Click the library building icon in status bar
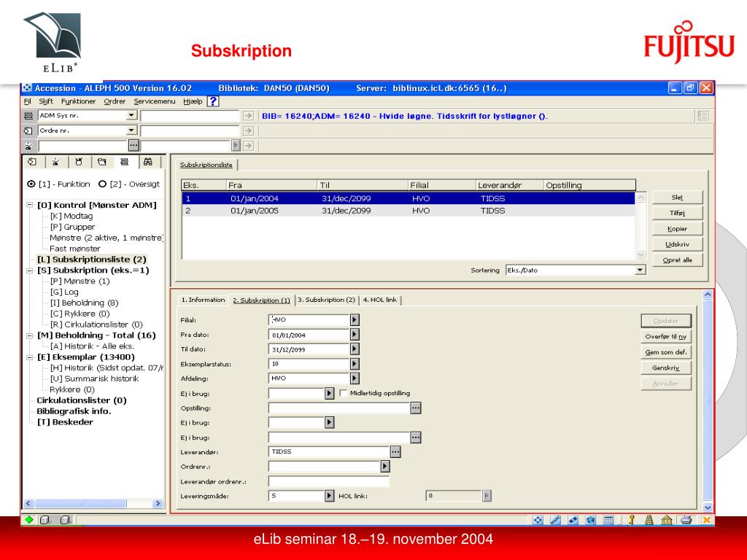747x560 pixels. point(667,520)
